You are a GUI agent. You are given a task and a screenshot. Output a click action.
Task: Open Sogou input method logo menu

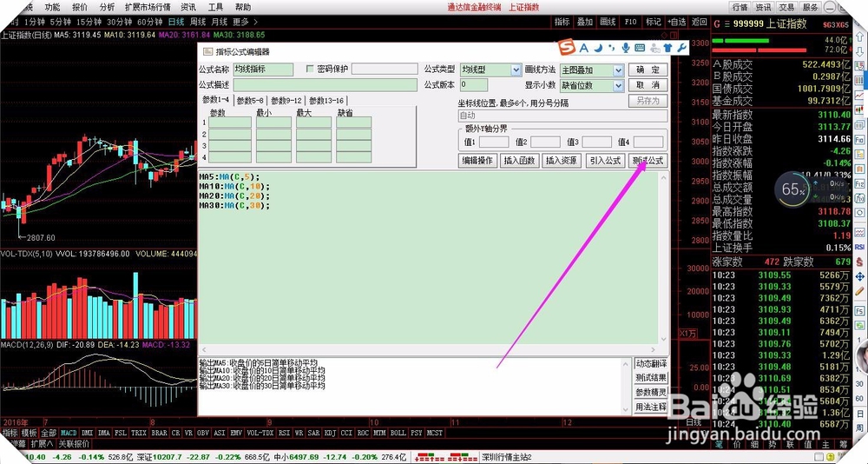(x=566, y=48)
